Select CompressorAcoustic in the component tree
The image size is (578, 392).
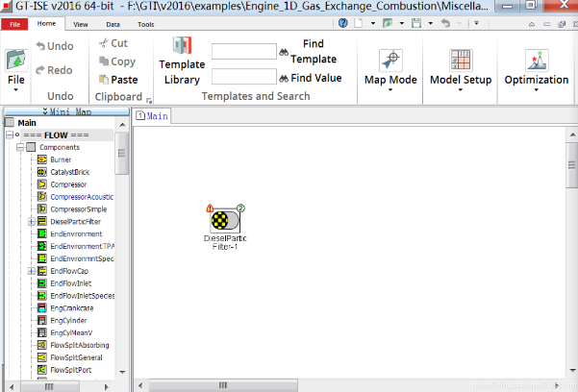[x=82, y=197]
